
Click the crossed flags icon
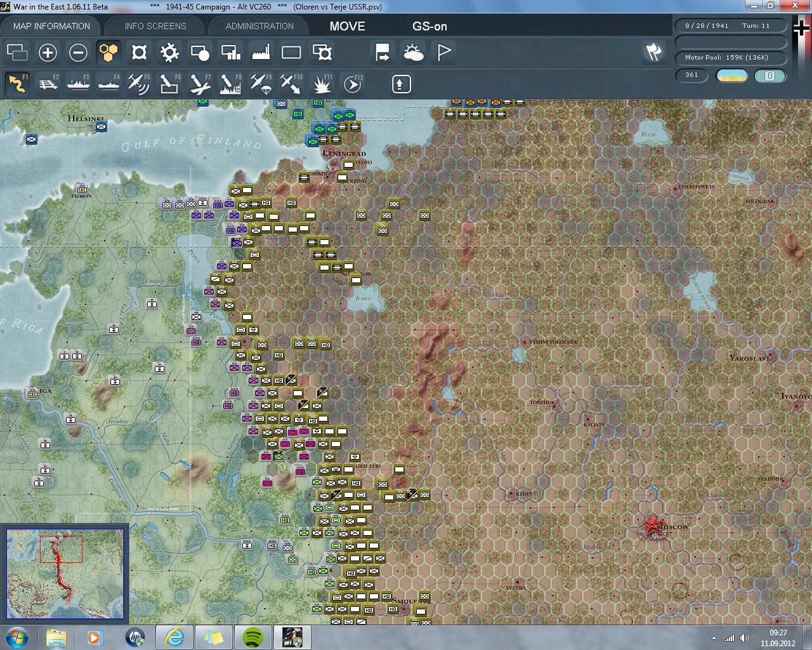pyautogui.click(x=654, y=52)
